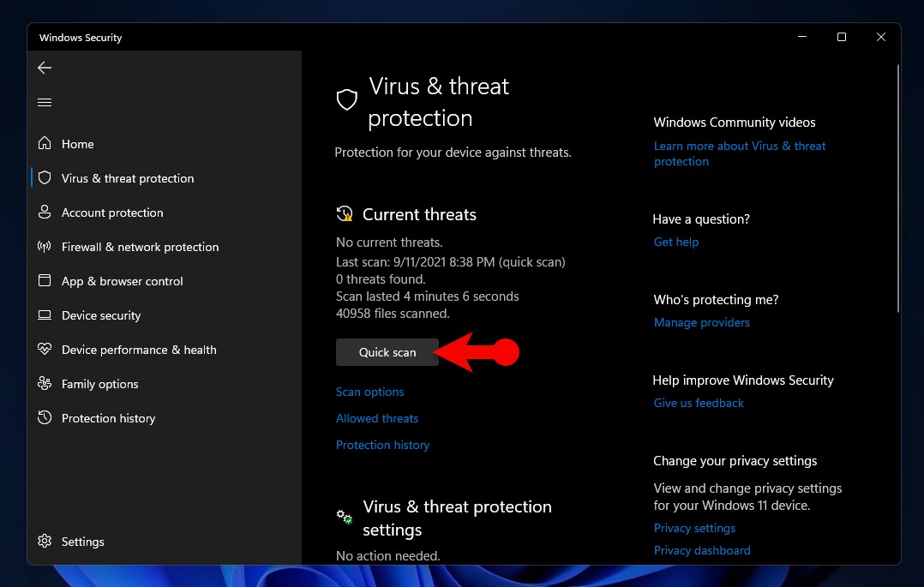924x587 pixels.
Task: Click the shield icon beside Virus & threat protection in sidebar
Action: tap(45, 178)
